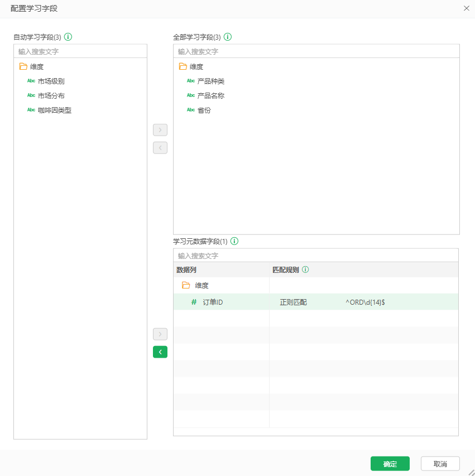
Task: Collapse 维度 folder in 全部学习字段 list
Action: click(x=183, y=66)
